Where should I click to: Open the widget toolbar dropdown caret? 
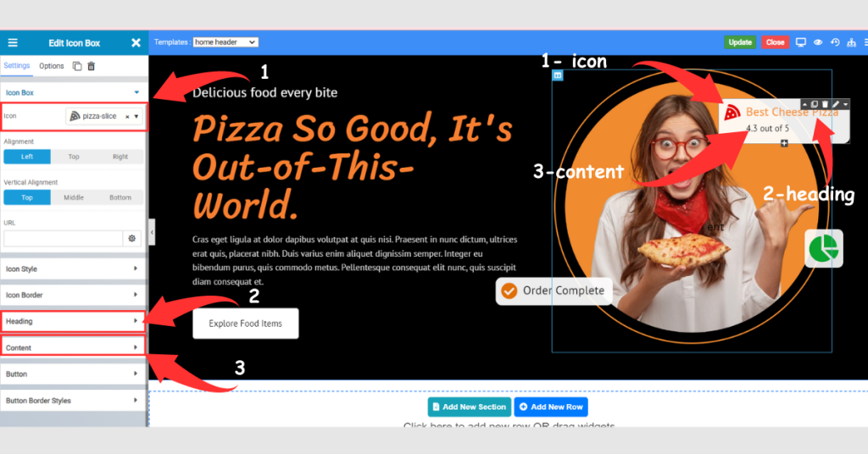845,104
